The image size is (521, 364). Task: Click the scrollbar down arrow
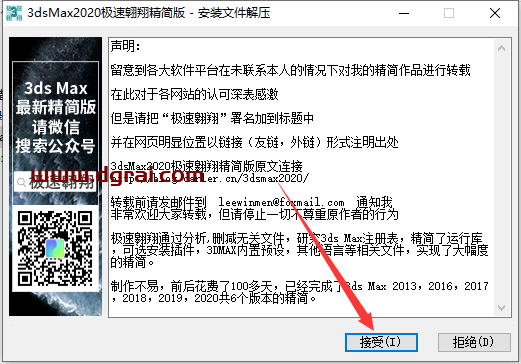click(501, 307)
